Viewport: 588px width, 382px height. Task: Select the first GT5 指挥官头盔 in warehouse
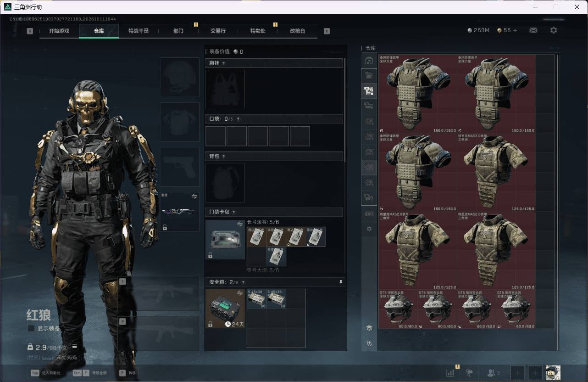coord(397,309)
